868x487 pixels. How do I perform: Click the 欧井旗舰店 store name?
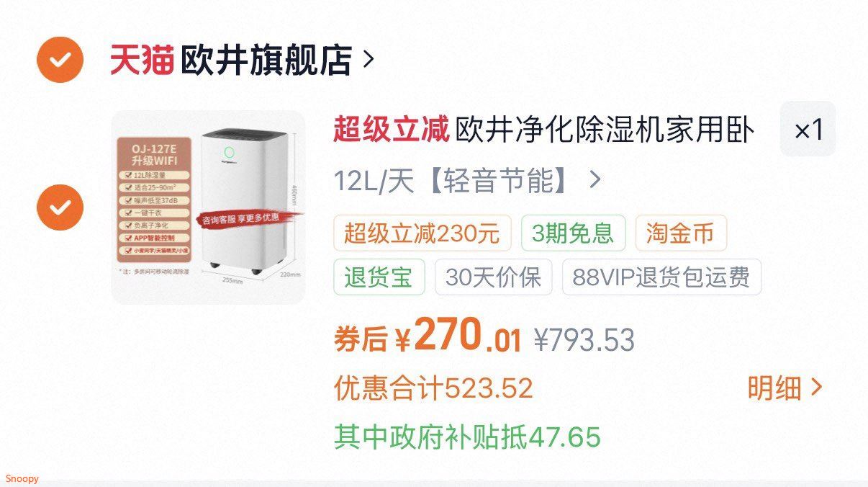[266, 60]
